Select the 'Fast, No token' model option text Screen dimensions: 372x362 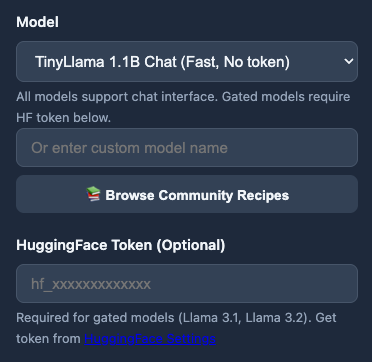pos(238,62)
